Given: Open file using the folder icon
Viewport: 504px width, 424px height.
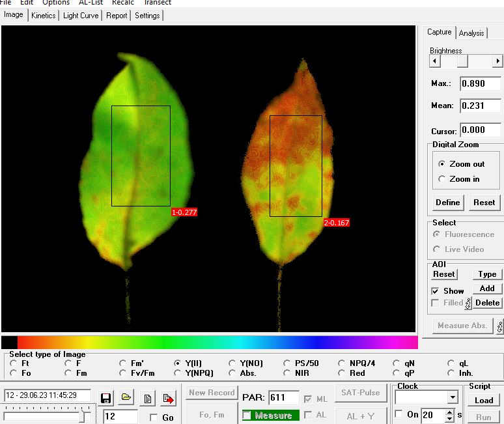Looking at the screenshot, I should (x=126, y=398).
